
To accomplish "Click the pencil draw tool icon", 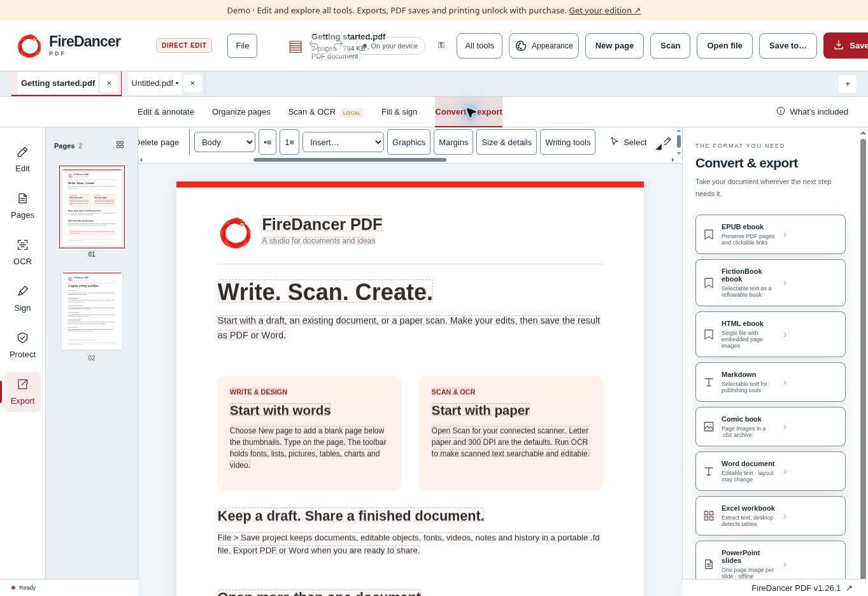I will tap(667, 141).
